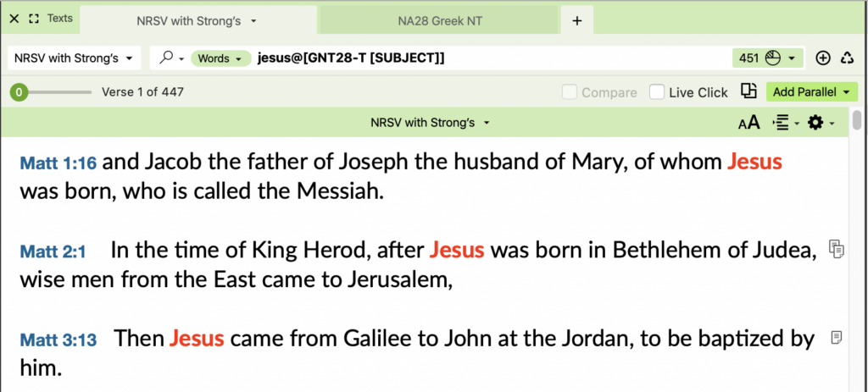
Task: Click the overlapping pages icon beside Live Click
Action: click(x=748, y=91)
